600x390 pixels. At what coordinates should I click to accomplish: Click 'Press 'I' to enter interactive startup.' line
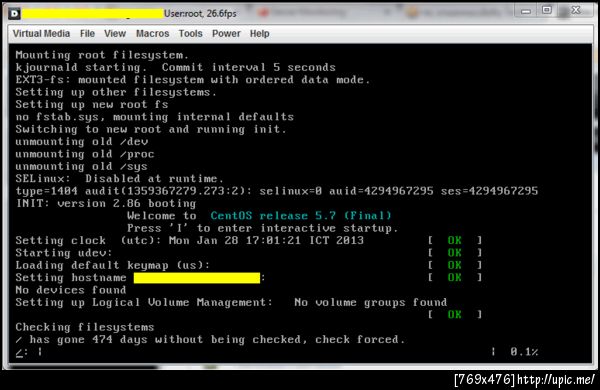(x=262, y=228)
